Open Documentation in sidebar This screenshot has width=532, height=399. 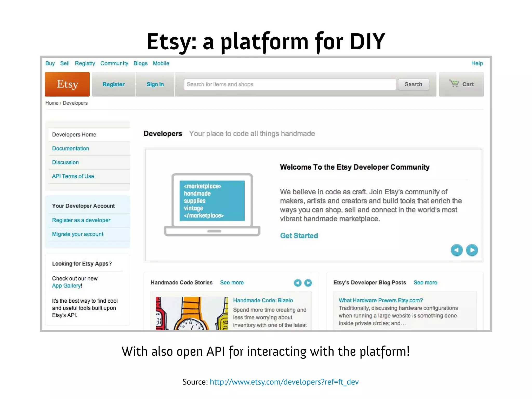(x=71, y=148)
